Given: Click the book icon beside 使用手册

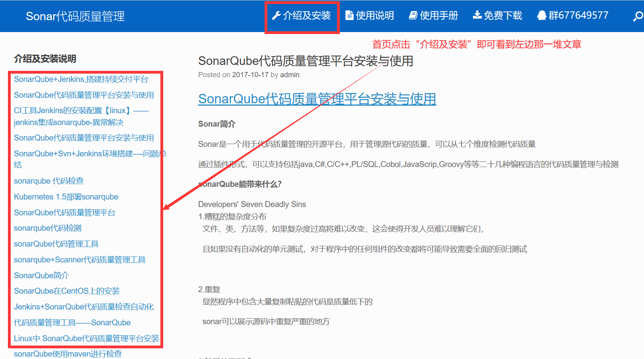Looking at the screenshot, I should click(413, 15).
